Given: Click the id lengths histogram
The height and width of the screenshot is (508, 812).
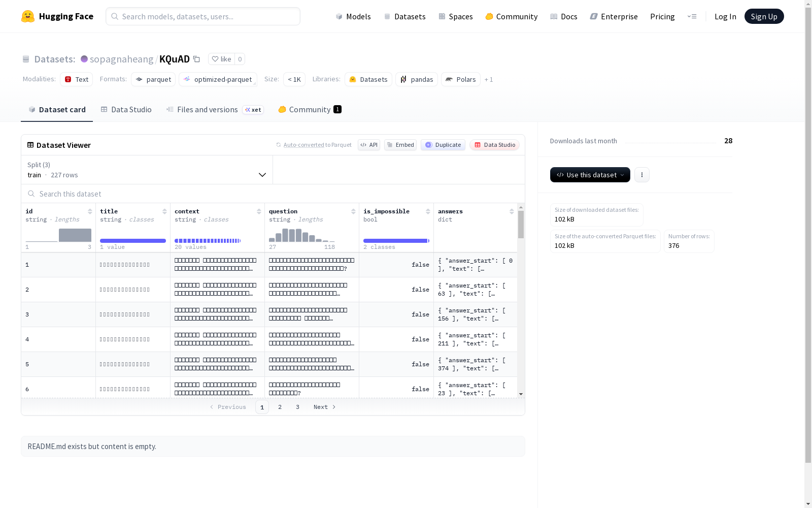Looking at the screenshot, I should point(58,235).
